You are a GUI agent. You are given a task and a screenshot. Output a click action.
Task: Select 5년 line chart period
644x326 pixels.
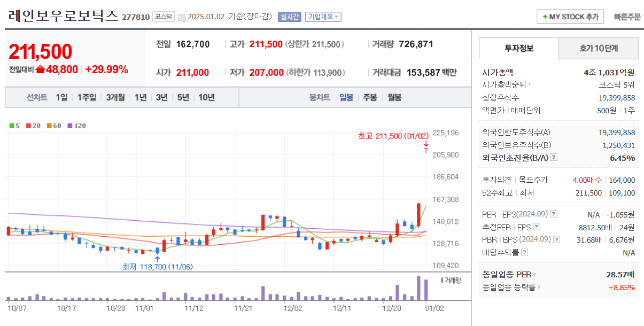tap(183, 97)
